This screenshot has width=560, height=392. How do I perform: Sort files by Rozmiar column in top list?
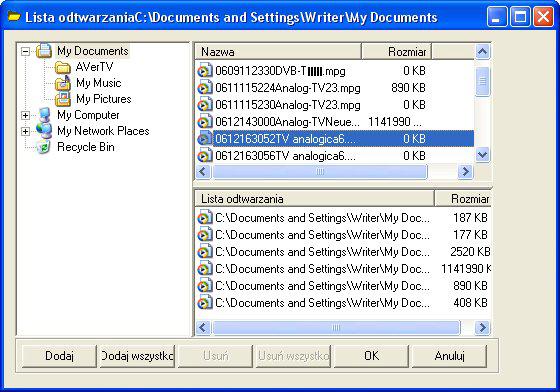[396, 52]
